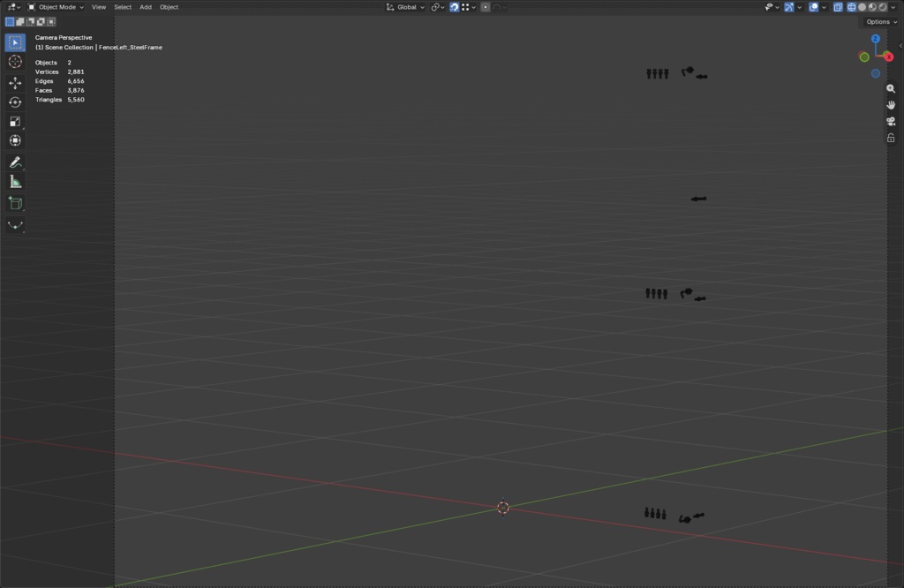Viewport: 904px width, 588px height.
Task: Set selection mode to Invert
Action: [x=41, y=21]
